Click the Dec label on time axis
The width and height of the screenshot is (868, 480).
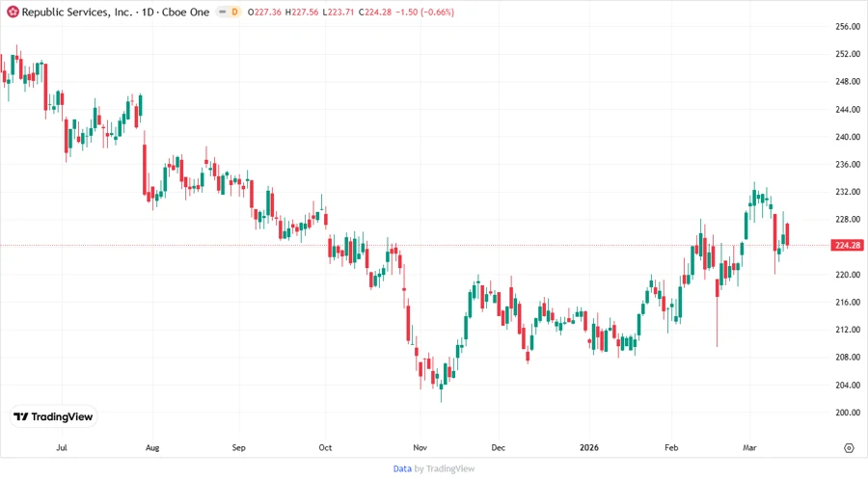(x=499, y=447)
